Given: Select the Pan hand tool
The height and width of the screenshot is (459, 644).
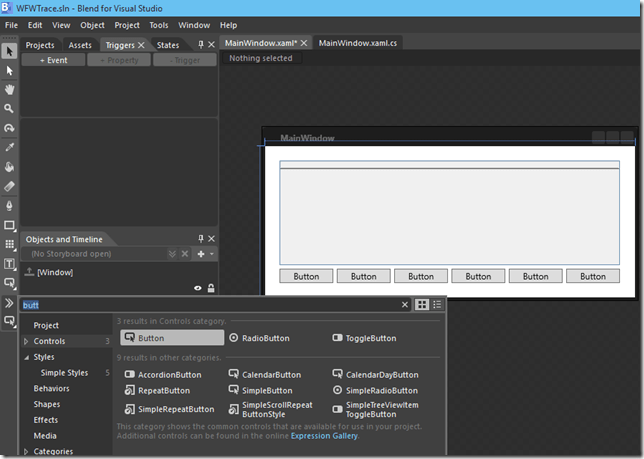Looking at the screenshot, I should click(9, 89).
